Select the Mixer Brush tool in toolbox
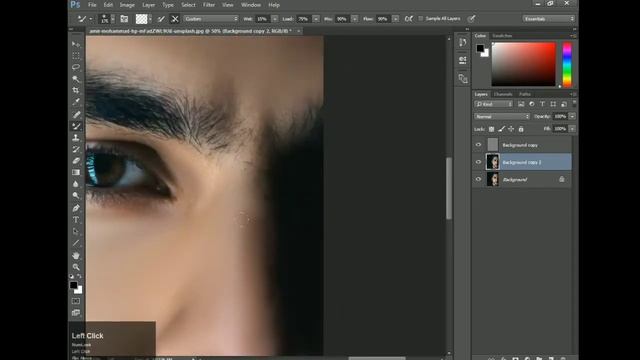Viewport: 640px width, 360px height. pyautogui.click(x=76, y=127)
